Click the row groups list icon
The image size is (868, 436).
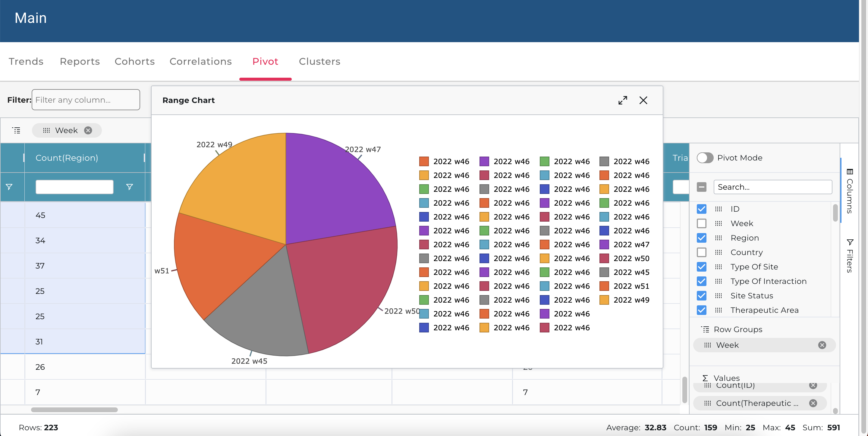point(16,130)
